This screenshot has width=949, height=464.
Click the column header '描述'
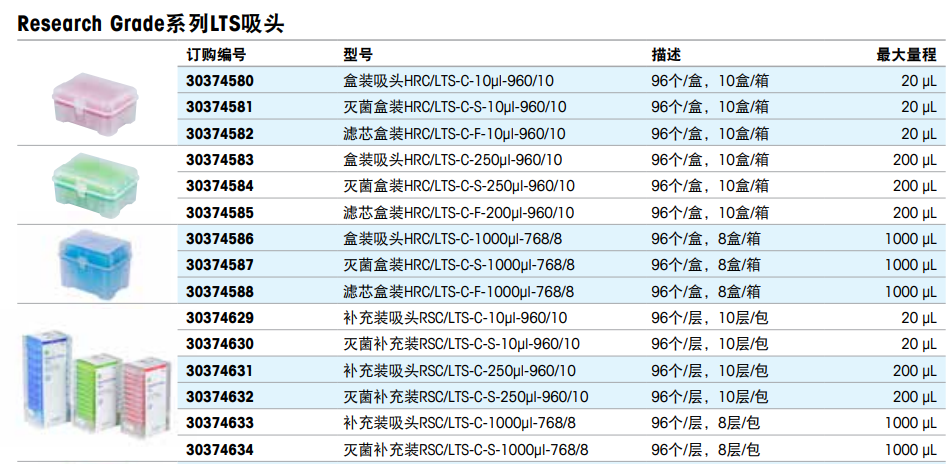[x=666, y=55]
